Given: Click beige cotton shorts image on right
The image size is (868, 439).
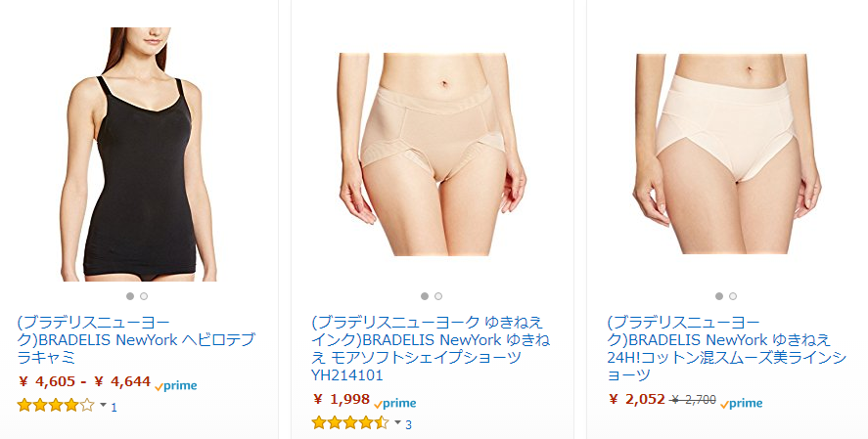Looking at the screenshot, I should click(x=726, y=154).
